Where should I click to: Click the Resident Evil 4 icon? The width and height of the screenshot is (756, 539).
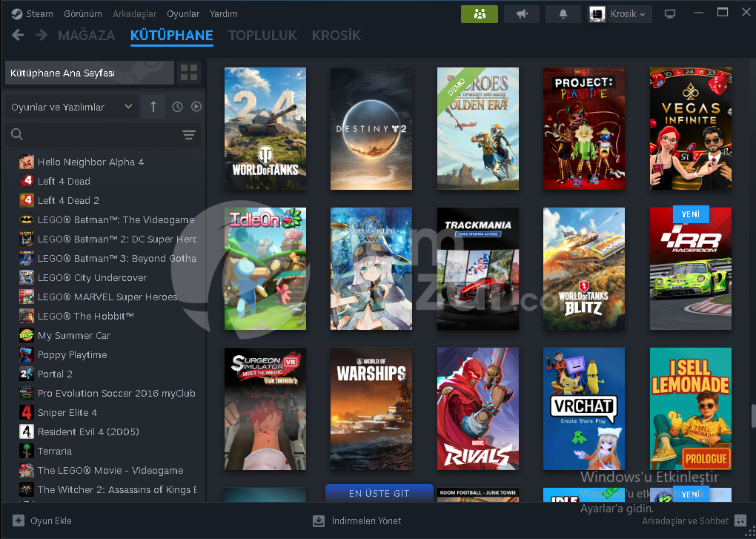(x=27, y=431)
